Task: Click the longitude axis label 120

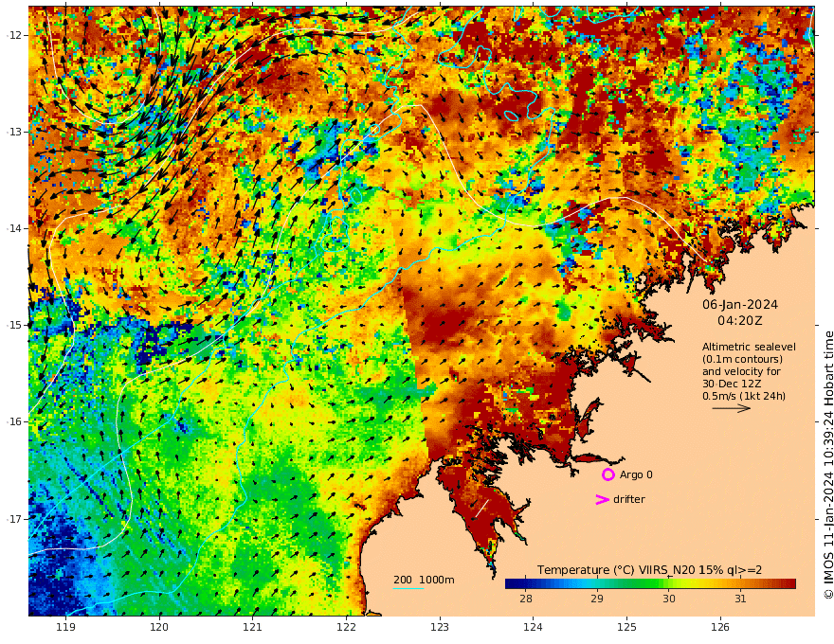Action: click(x=159, y=628)
